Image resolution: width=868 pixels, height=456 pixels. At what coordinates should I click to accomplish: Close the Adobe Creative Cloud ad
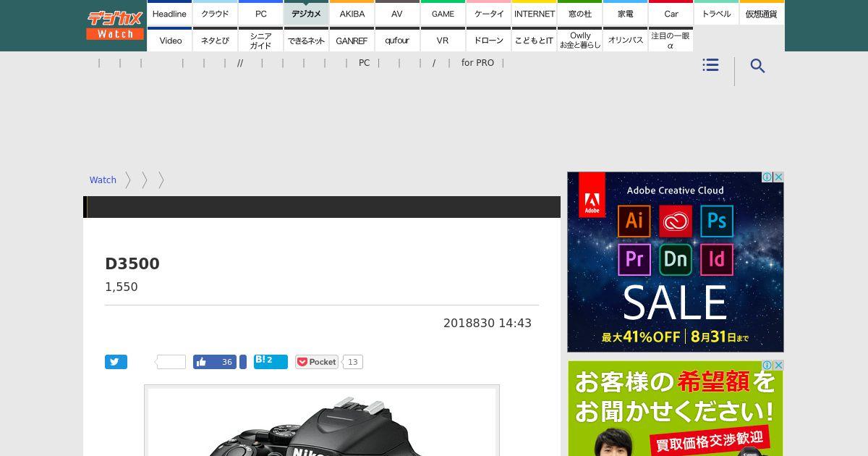point(778,177)
